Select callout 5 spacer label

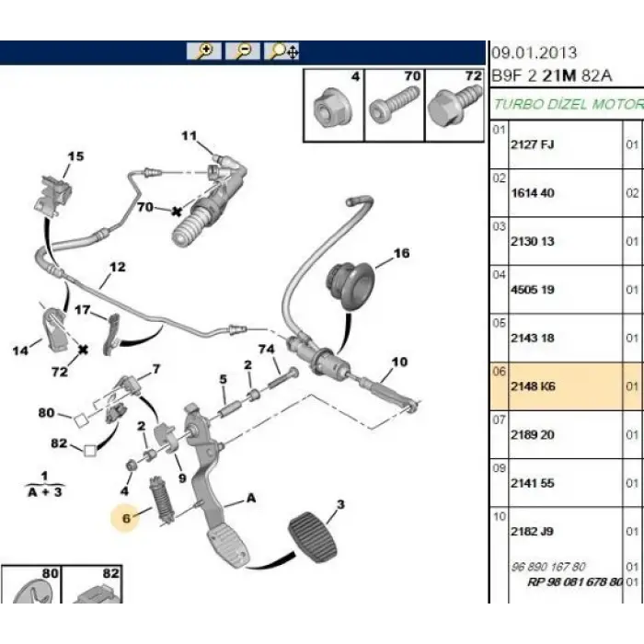point(223,379)
